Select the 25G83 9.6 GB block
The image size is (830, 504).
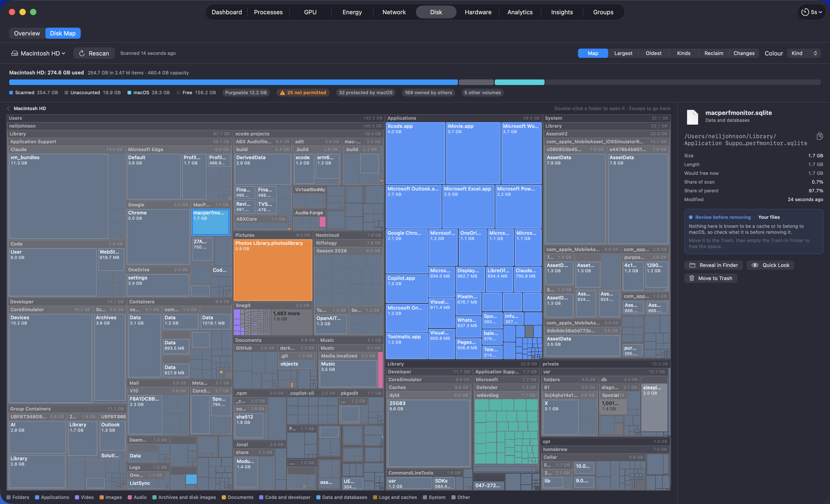[428, 433]
